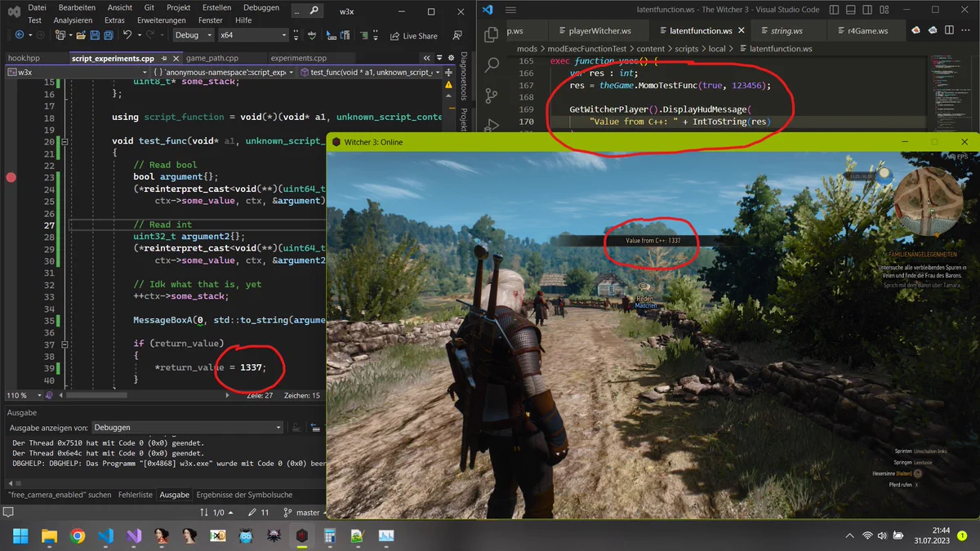Click the save file icon

pos(95,36)
